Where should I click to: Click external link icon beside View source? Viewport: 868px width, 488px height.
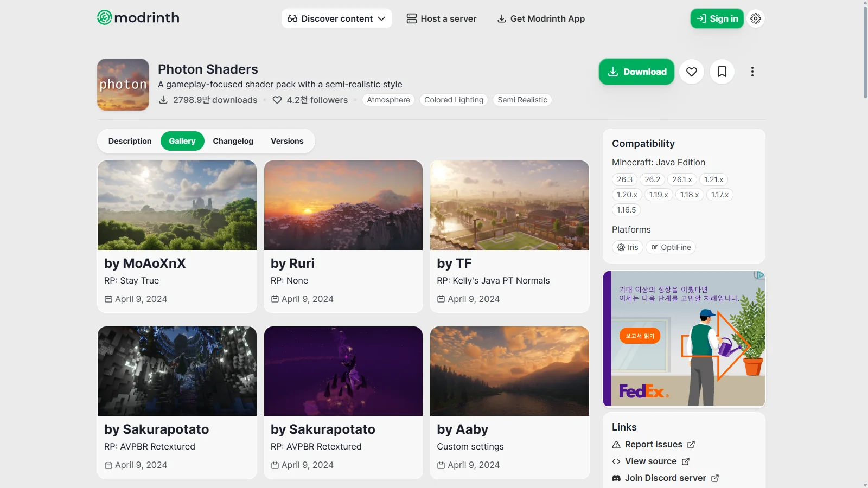(x=686, y=461)
